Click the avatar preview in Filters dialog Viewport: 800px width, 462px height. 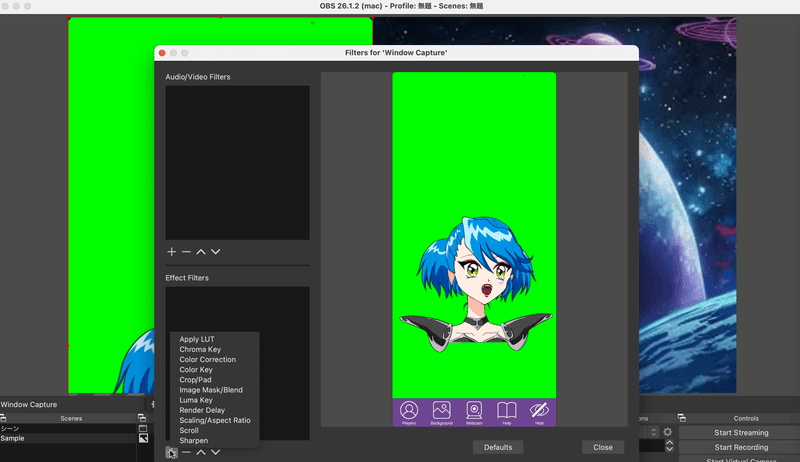point(474,249)
